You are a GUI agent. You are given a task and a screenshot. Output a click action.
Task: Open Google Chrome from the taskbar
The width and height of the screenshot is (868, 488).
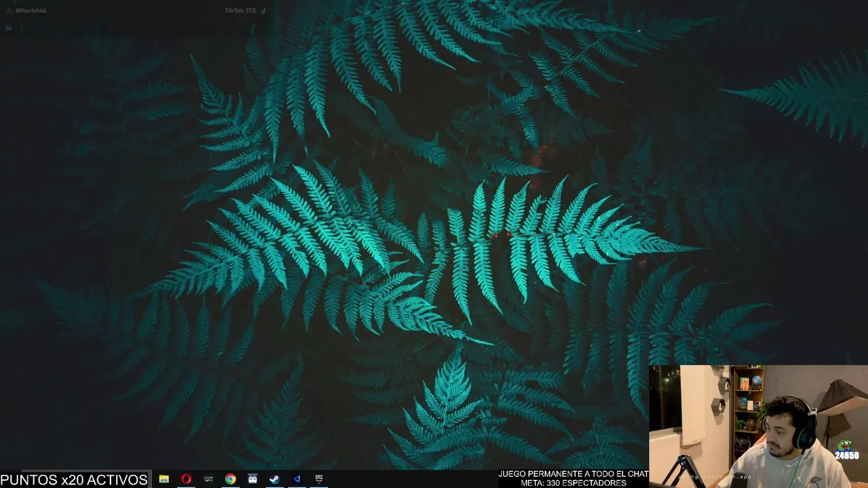231,479
